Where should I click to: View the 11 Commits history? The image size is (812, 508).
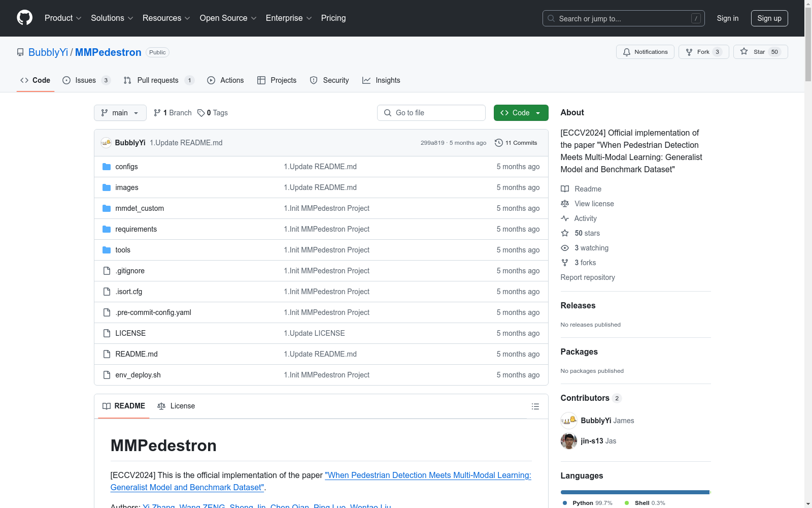pos(516,143)
